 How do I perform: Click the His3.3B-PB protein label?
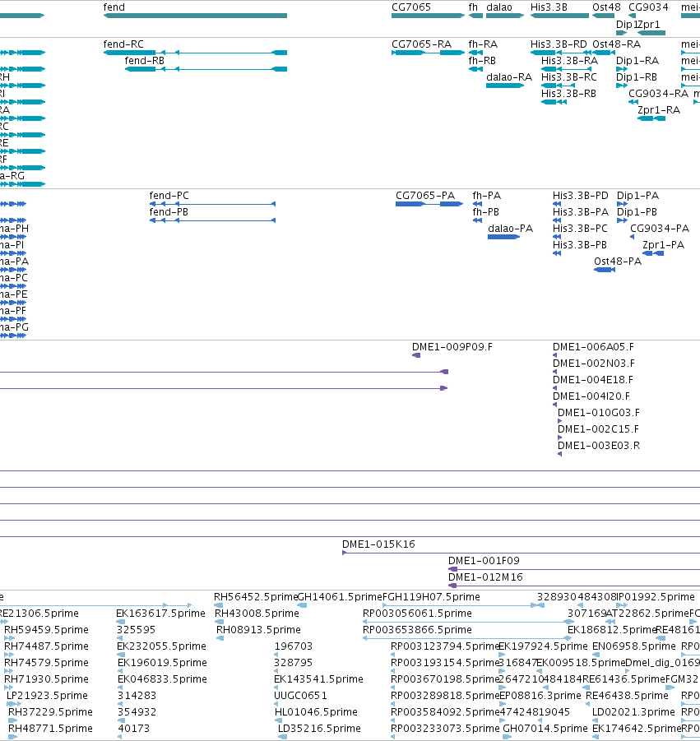[579, 245]
